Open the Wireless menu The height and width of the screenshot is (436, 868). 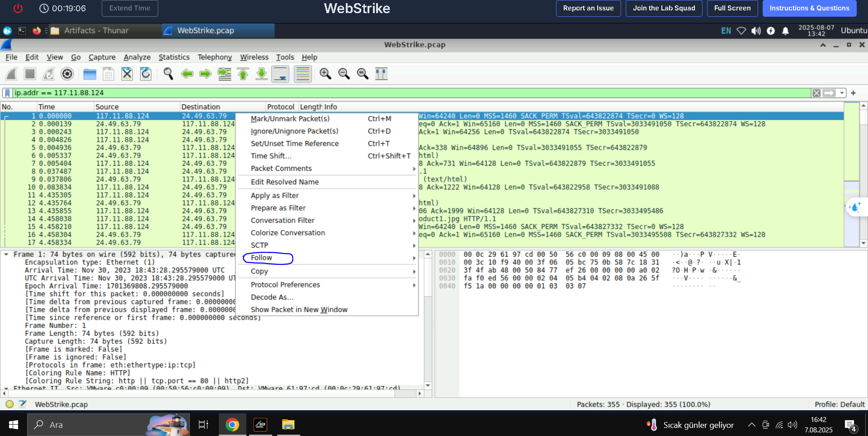point(254,57)
